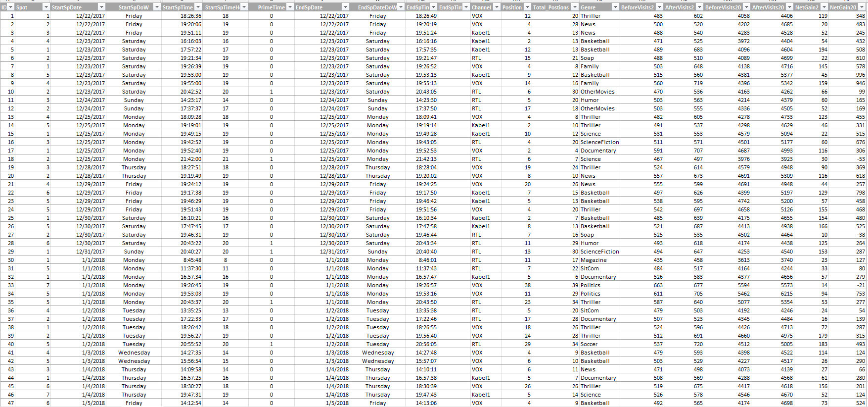Image resolution: width=868 pixels, height=407 pixels.
Task: Open the Total_Postions filter dropdown
Action: pos(575,7)
